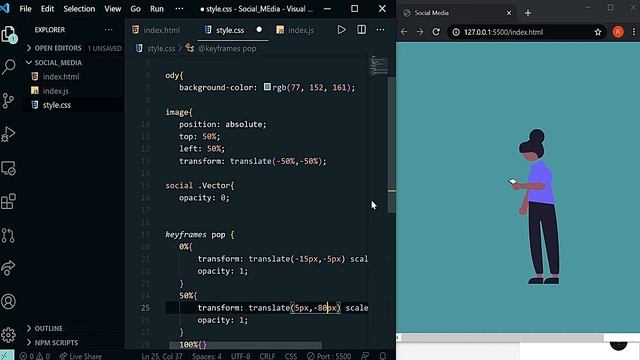Click the code minimap preview

tap(378, 66)
